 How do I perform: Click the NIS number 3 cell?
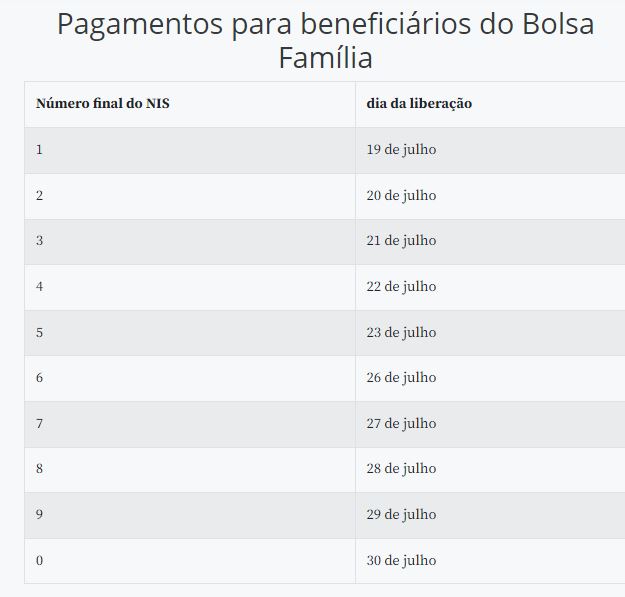coord(190,242)
